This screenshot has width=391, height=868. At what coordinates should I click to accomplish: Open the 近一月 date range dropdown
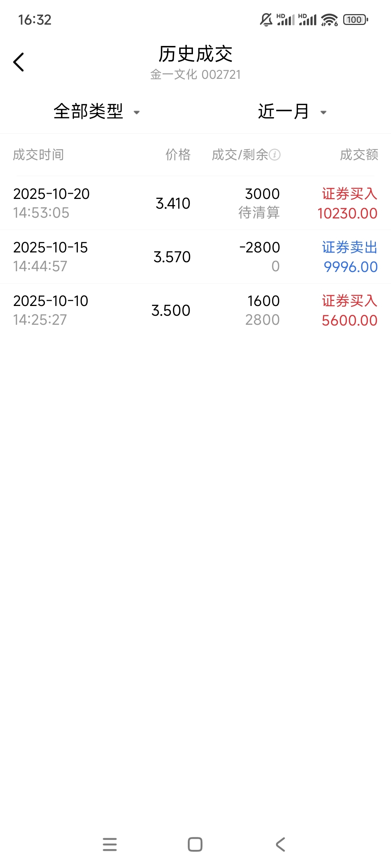tap(283, 111)
